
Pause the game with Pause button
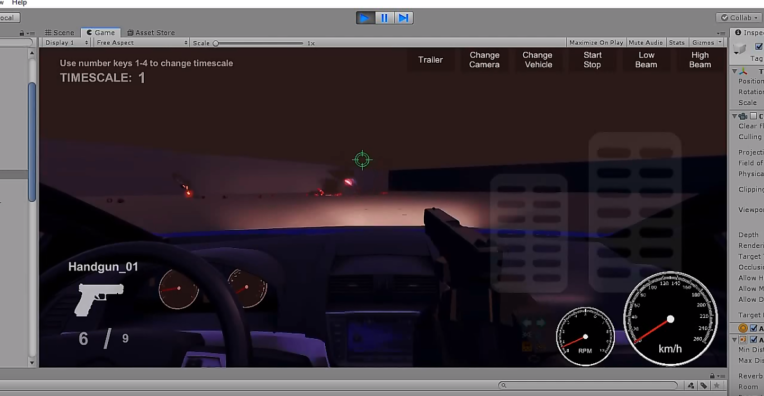point(384,18)
